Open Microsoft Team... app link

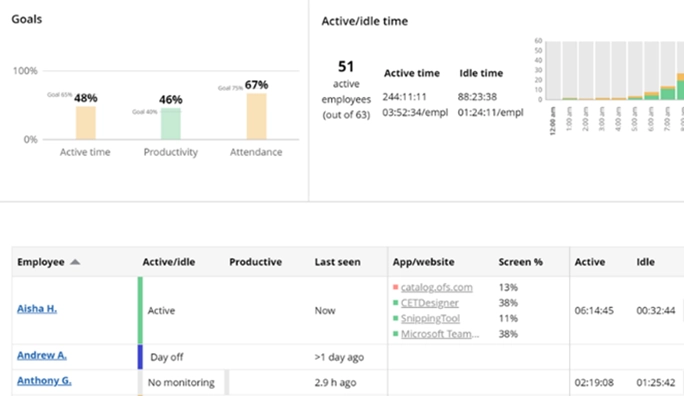point(440,334)
